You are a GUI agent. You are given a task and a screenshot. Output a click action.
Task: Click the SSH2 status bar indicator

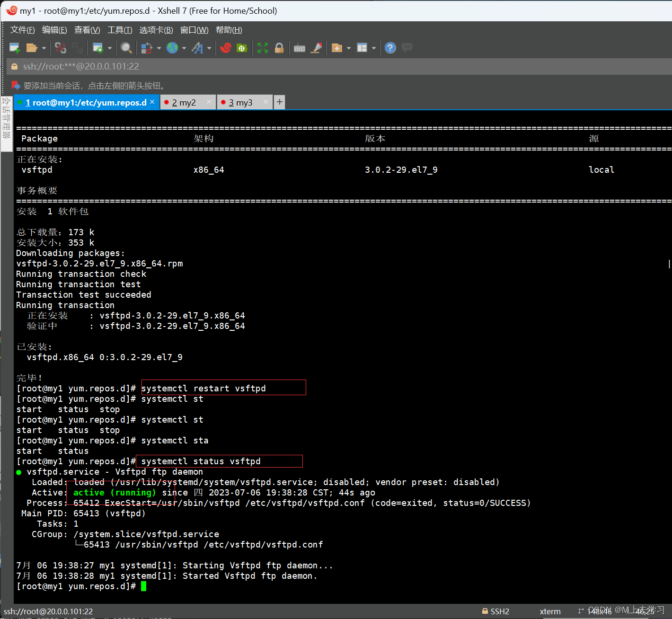(495, 611)
